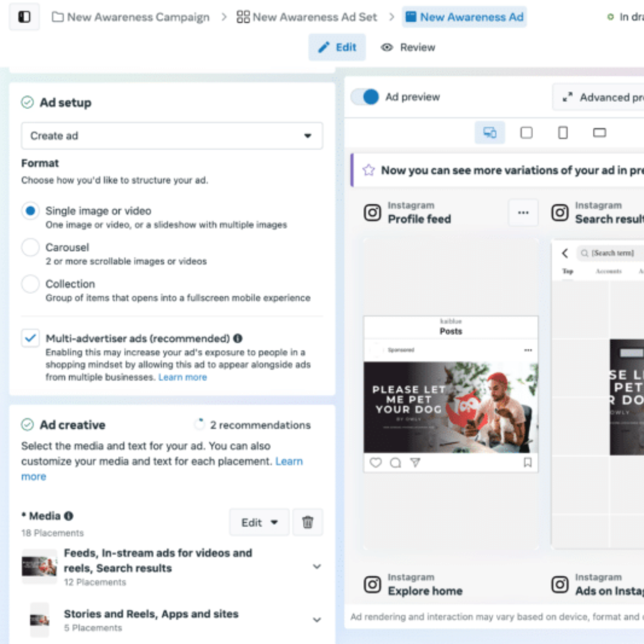The image size is (644, 644).
Task: Expand the Feeds, In-stream ads placements group
Action: pos(317,566)
